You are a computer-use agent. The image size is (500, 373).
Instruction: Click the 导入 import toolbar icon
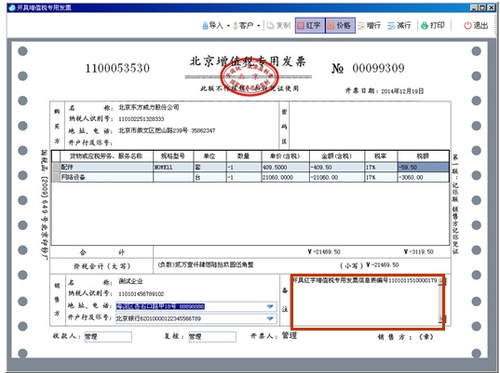click(213, 25)
